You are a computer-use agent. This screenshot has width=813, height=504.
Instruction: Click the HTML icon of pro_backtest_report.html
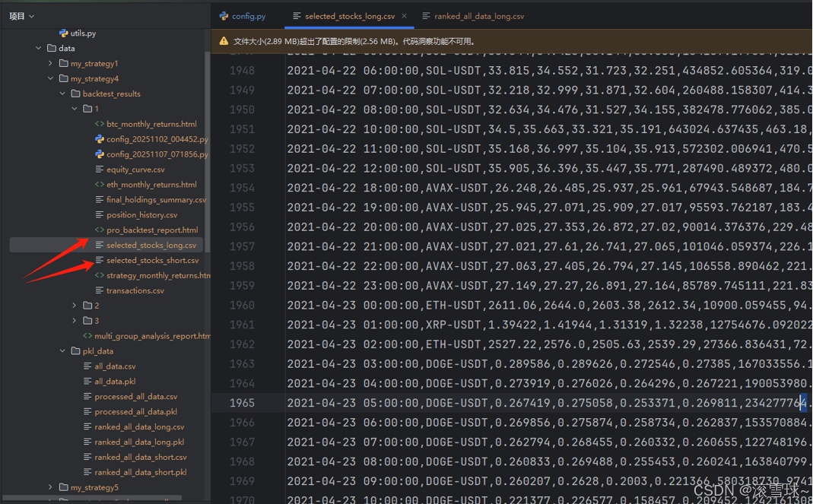point(100,230)
